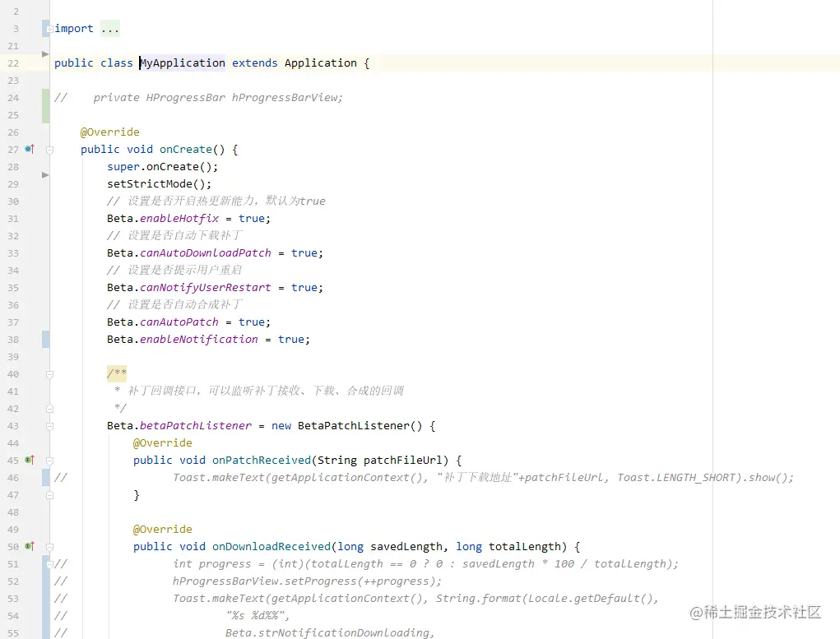
Task: Click line number 22 in the gutter
Action: (13, 63)
